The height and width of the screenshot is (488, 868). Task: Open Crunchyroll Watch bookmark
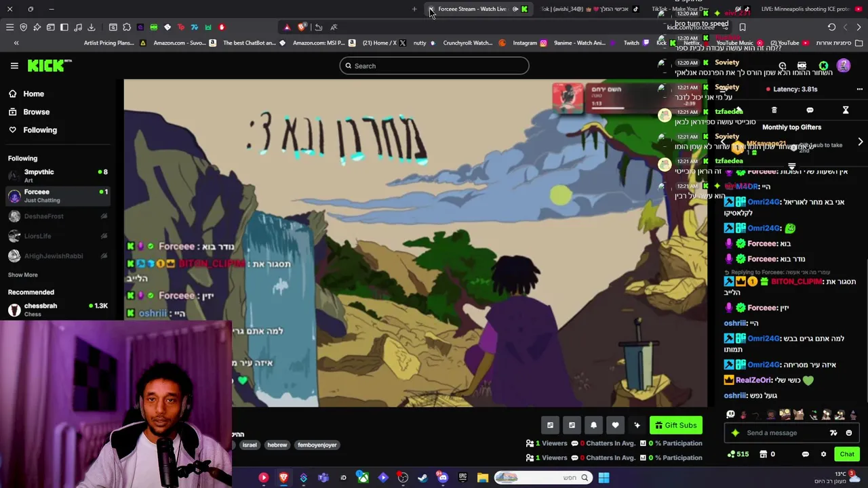pos(473,43)
